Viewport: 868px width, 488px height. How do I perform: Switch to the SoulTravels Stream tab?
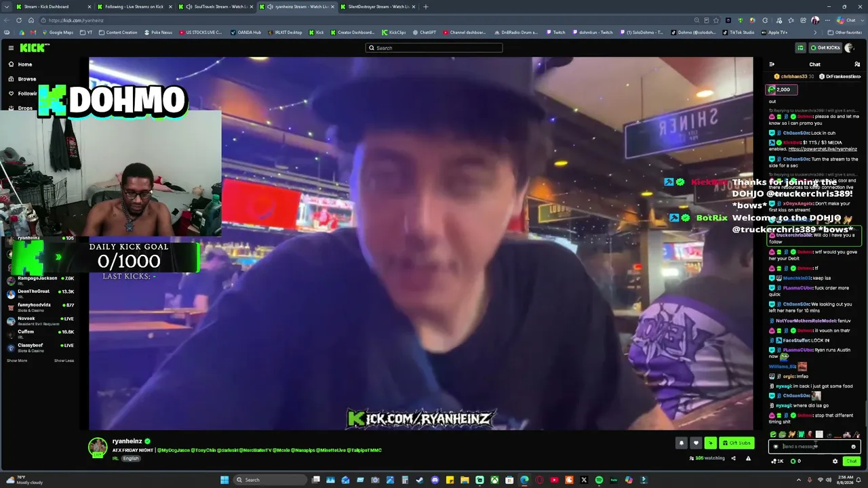pos(216,7)
